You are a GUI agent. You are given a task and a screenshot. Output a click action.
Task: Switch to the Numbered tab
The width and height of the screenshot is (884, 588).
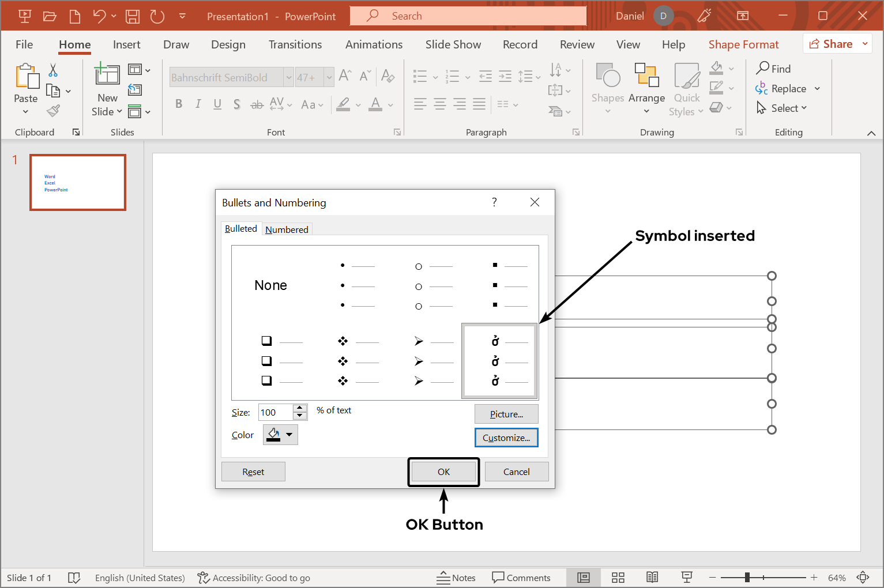[287, 229]
